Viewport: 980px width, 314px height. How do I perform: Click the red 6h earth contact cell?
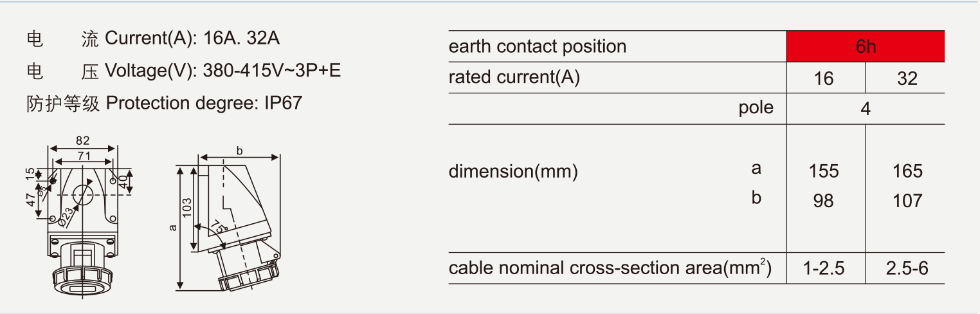(865, 47)
